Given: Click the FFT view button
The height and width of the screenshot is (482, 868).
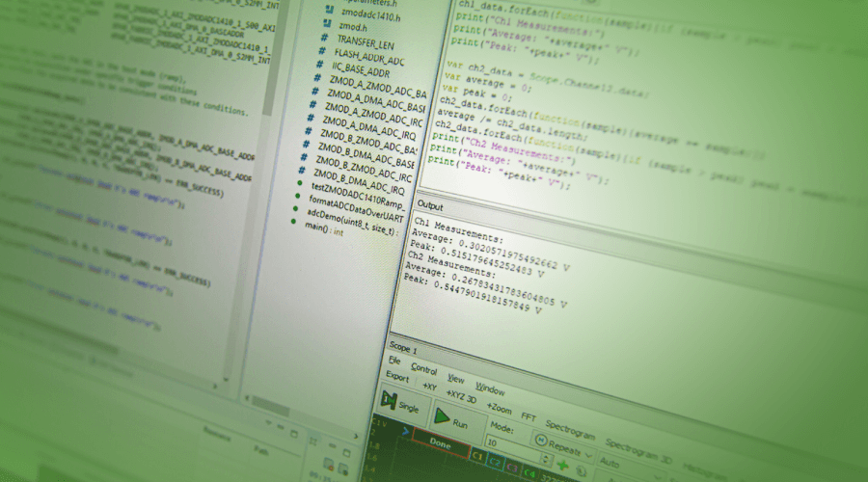Looking at the screenshot, I should (529, 415).
